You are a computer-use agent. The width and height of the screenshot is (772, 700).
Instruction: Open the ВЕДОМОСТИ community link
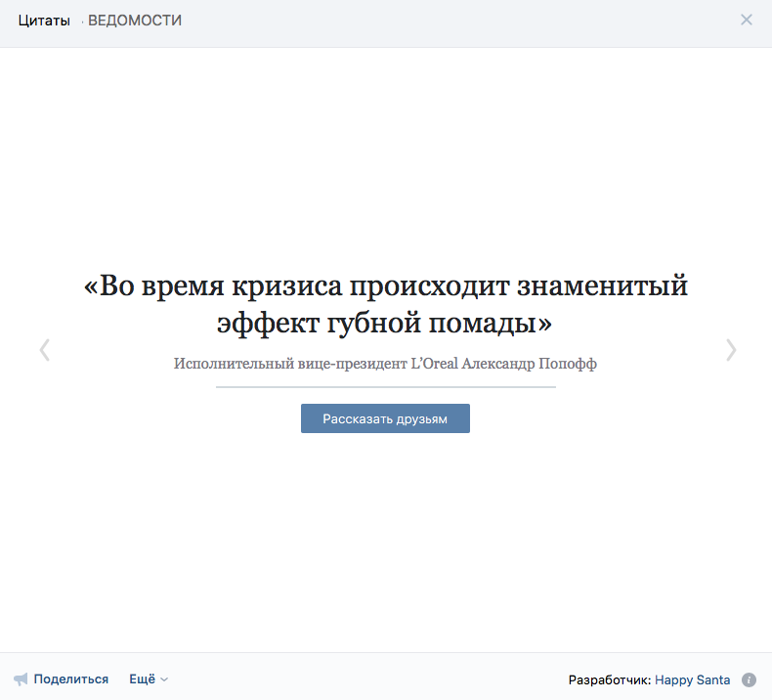[x=135, y=21]
